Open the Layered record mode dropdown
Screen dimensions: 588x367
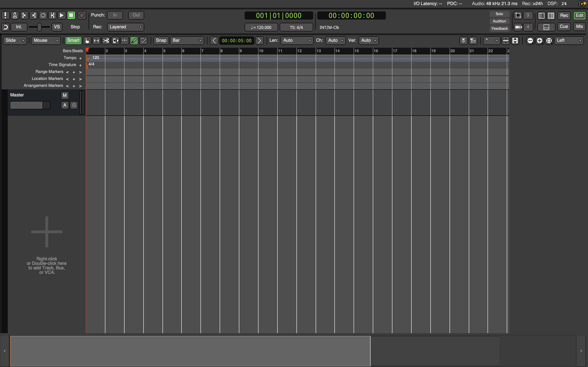coord(125,27)
